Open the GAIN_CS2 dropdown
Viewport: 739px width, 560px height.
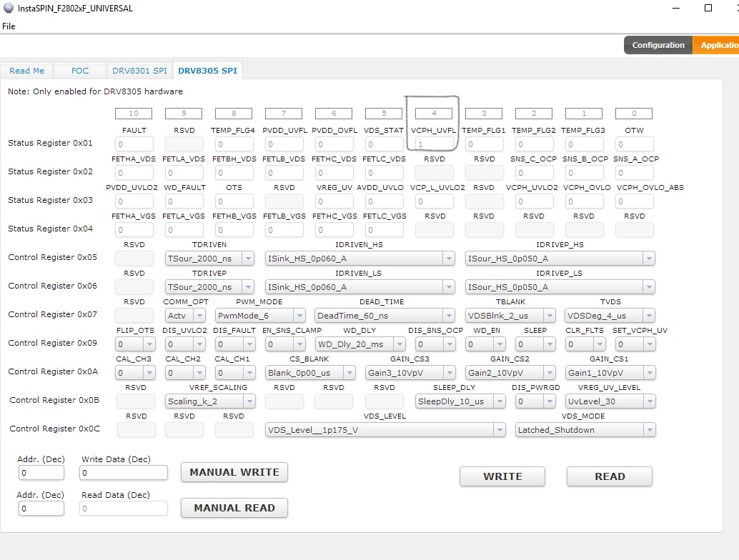pyautogui.click(x=510, y=373)
